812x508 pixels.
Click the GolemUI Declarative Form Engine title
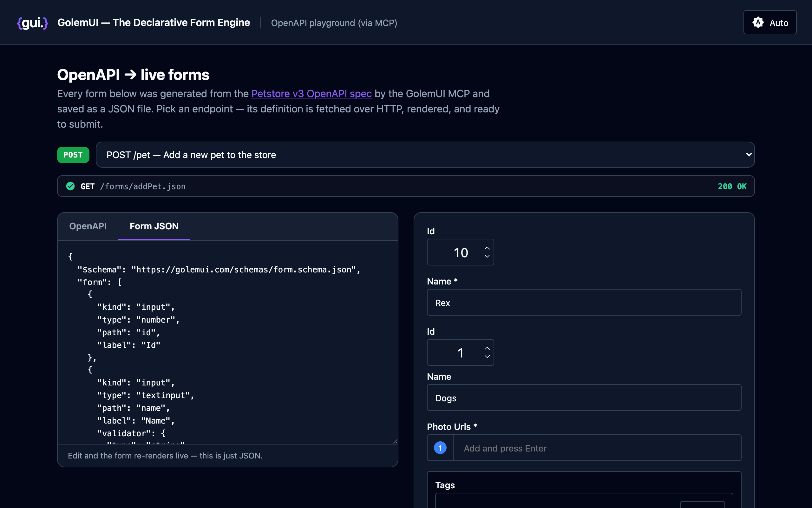pyautogui.click(x=154, y=23)
